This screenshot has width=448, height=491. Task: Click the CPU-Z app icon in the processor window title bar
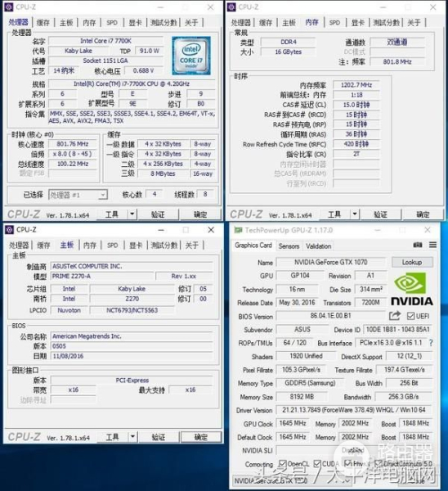click(9, 7)
